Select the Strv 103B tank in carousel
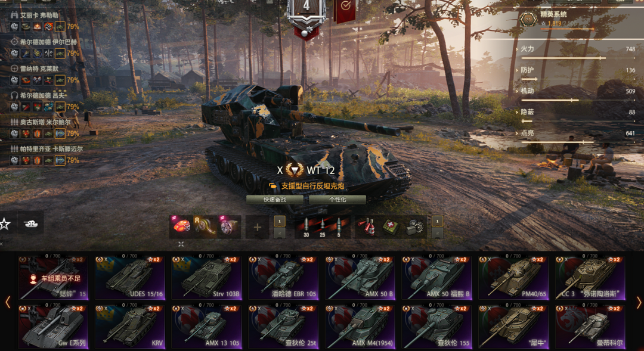This screenshot has width=644, height=351. coord(206,277)
